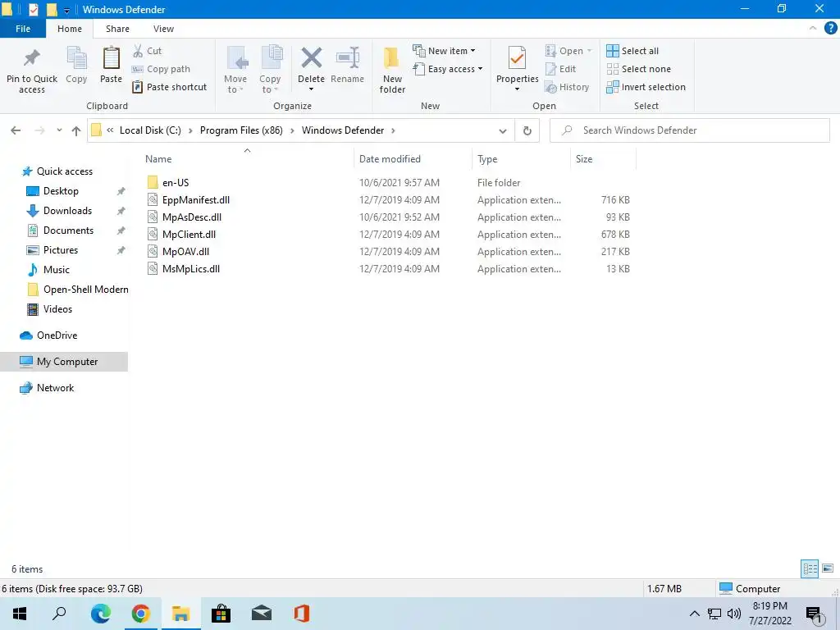This screenshot has height=630, width=840.
Task: Go up one folder level arrow
Action: coord(76,130)
